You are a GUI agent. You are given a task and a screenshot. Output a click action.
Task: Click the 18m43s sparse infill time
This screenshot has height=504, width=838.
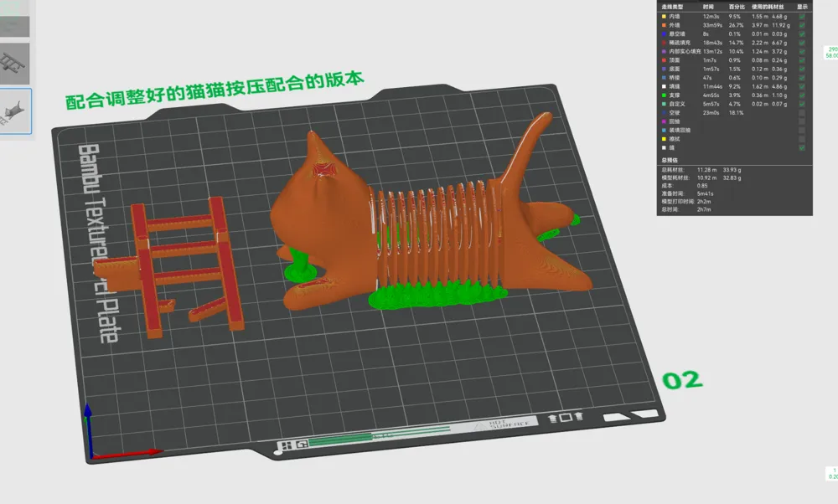click(712, 43)
